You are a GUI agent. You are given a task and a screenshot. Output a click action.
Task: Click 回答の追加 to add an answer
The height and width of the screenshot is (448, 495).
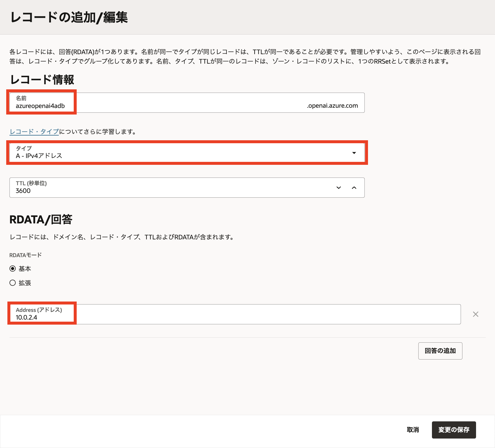click(x=440, y=351)
